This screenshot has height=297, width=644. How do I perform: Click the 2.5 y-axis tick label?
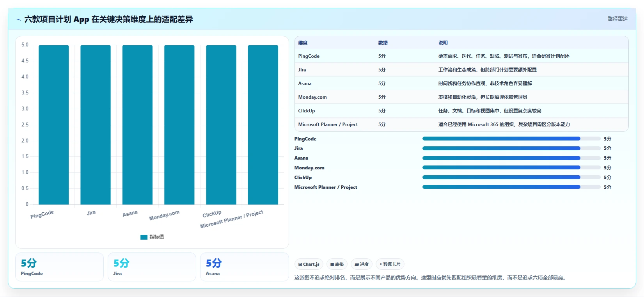[x=25, y=125]
